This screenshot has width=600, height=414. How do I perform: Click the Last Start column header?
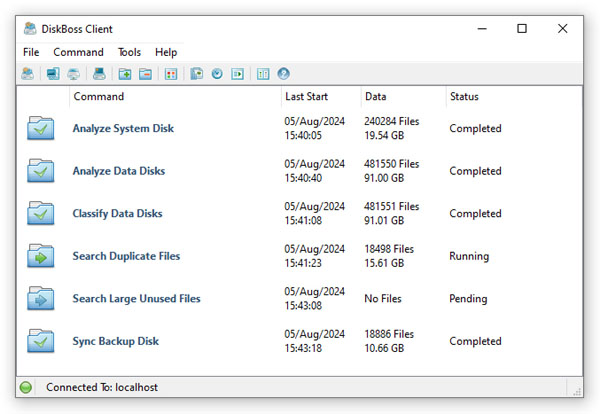coord(321,96)
